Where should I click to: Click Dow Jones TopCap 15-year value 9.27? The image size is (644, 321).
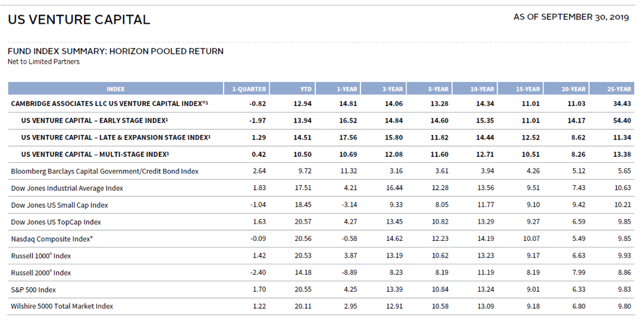533,222
